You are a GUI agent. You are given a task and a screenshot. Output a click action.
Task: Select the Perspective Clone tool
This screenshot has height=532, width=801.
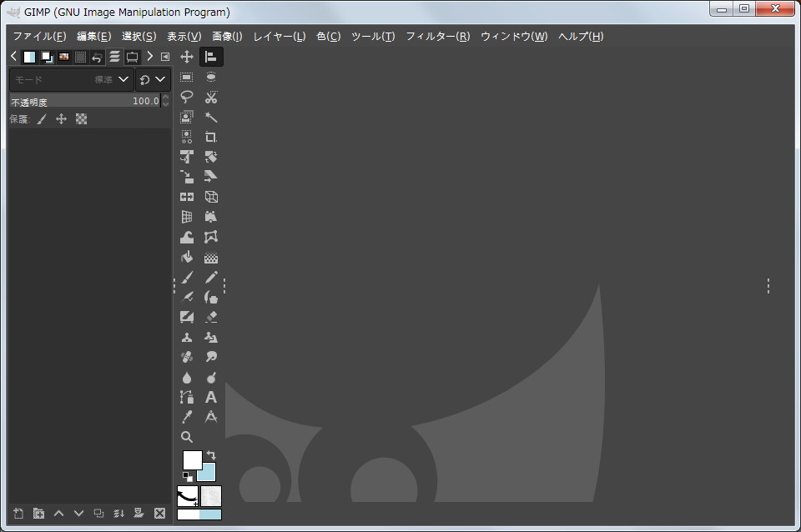pos(211,337)
